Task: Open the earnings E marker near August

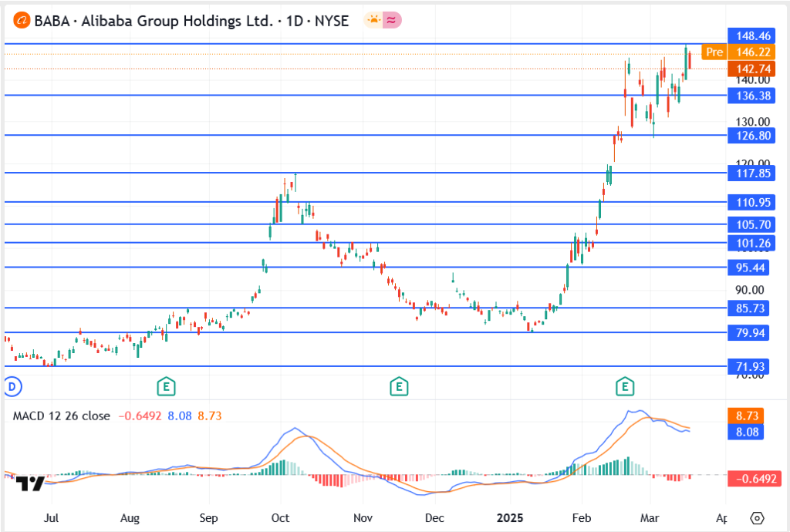Action: click(164, 385)
